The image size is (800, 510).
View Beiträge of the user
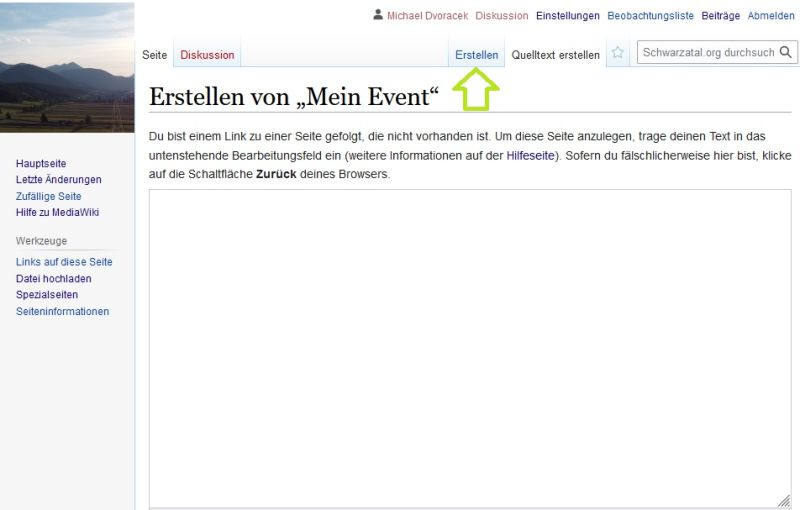click(x=720, y=16)
